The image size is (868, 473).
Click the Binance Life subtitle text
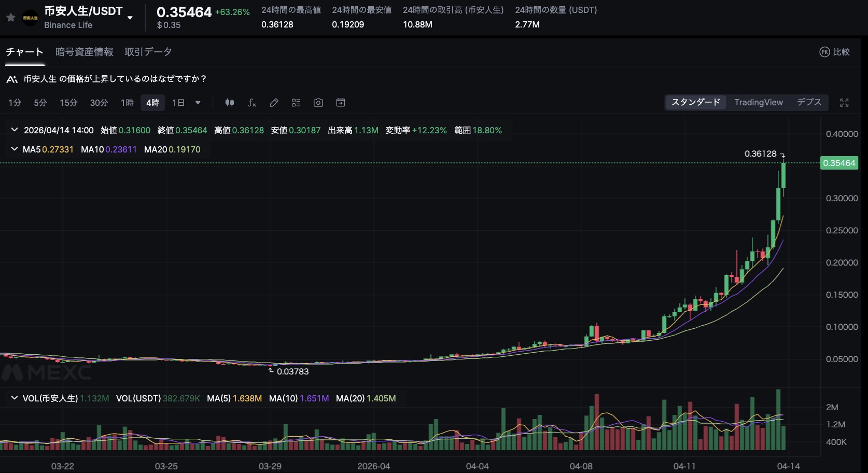[x=68, y=25]
